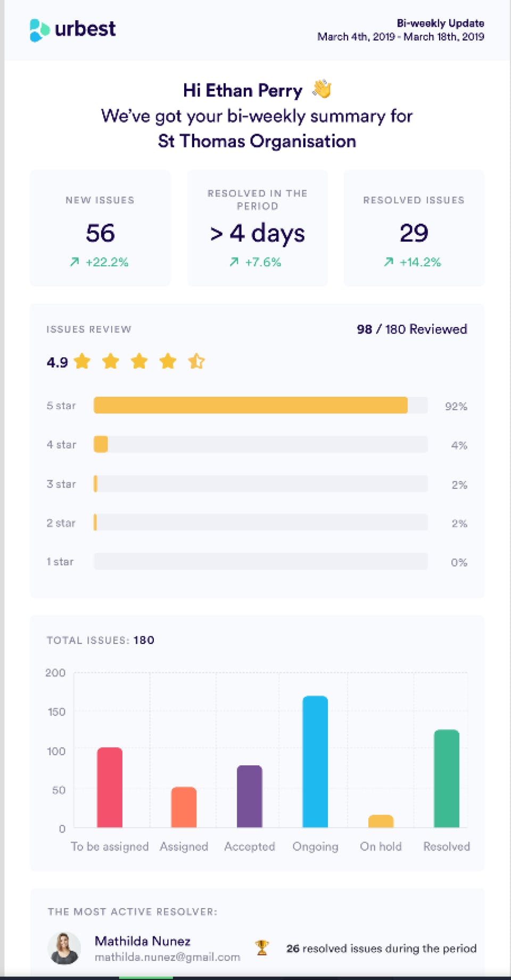
Task: Click the waving hand emoji
Action: (322, 89)
